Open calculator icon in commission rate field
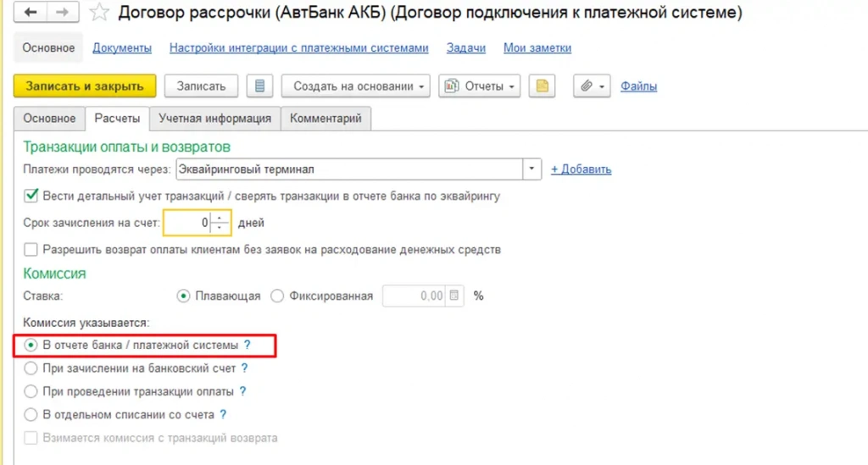Screen dimensions: 868x465 pos(454,296)
